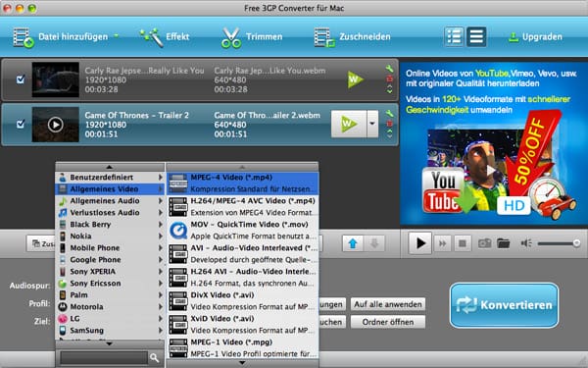The height and width of the screenshot is (368, 588).
Task: Expand the Black Berry profile category
Action: pyautogui.click(x=110, y=224)
